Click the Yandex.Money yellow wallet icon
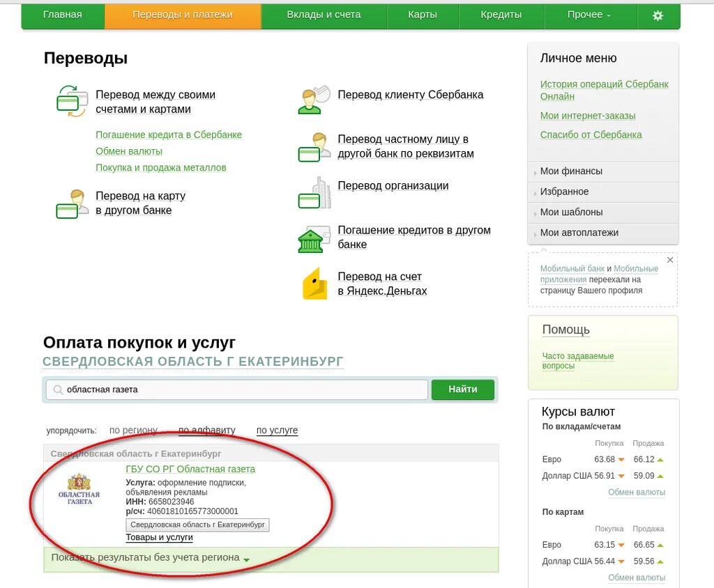 tap(314, 284)
